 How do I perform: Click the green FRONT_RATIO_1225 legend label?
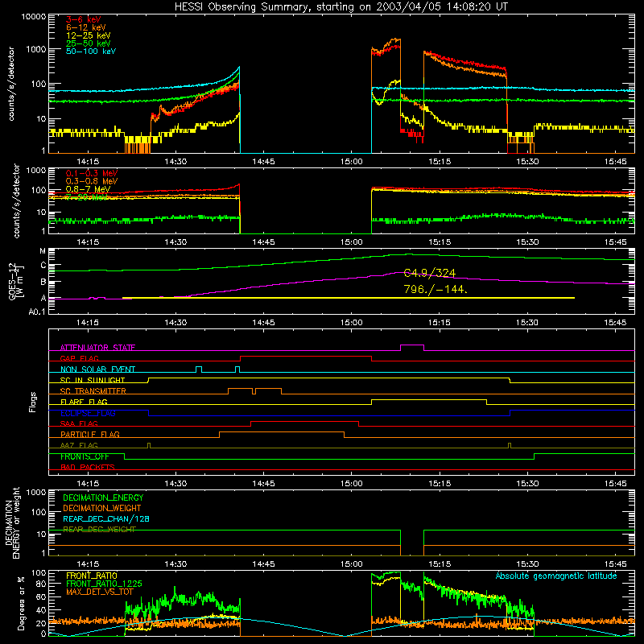click(x=104, y=584)
